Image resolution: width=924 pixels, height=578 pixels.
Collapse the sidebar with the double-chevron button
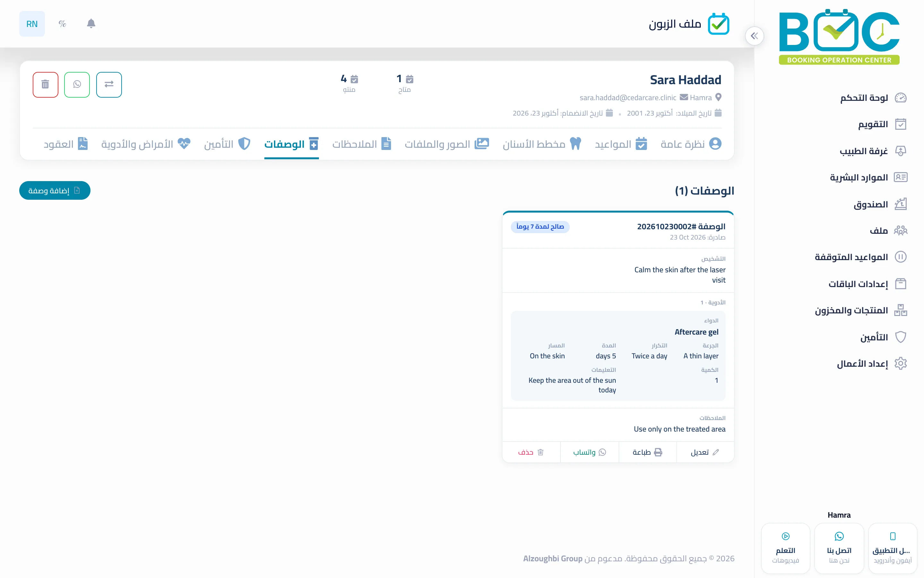point(754,36)
